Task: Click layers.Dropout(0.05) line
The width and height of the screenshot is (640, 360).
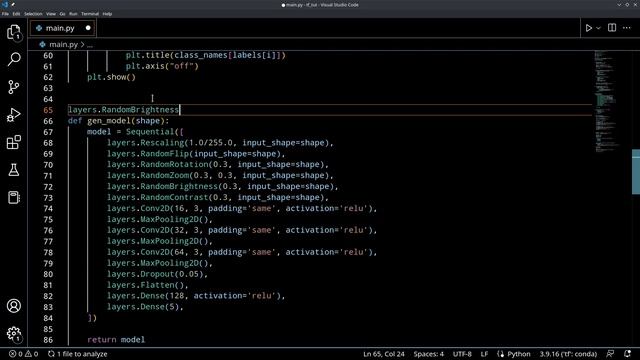Action: tap(157, 274)
